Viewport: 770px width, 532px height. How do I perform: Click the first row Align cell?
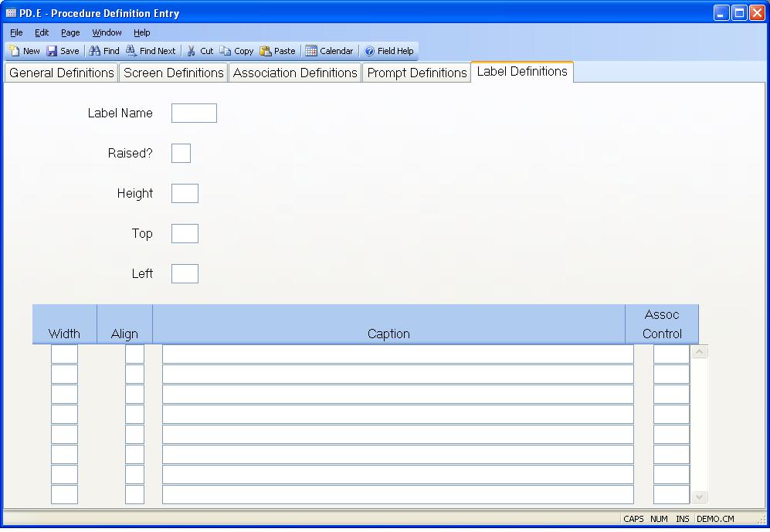click(x=134, y=354)
